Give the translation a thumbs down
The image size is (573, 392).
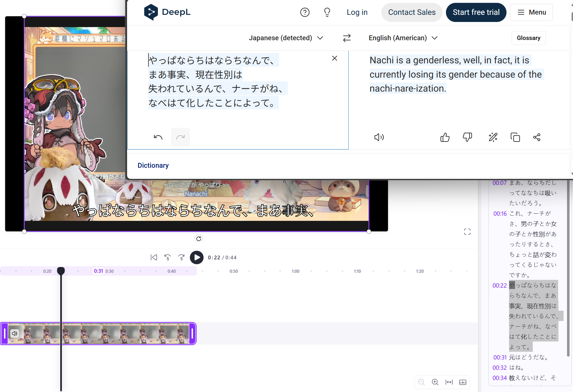click(x=467, y=137)
